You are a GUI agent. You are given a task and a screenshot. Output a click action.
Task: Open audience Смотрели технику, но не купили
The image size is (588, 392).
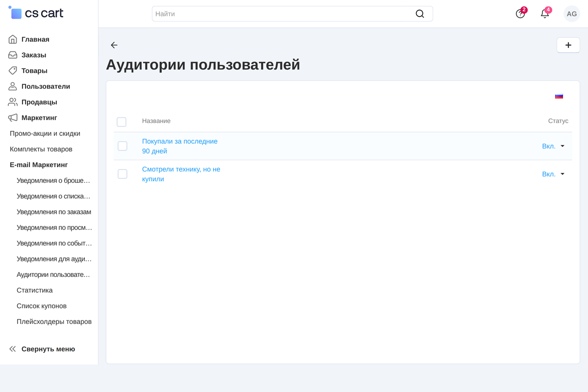pyautogui.click(x=181, y=174)
